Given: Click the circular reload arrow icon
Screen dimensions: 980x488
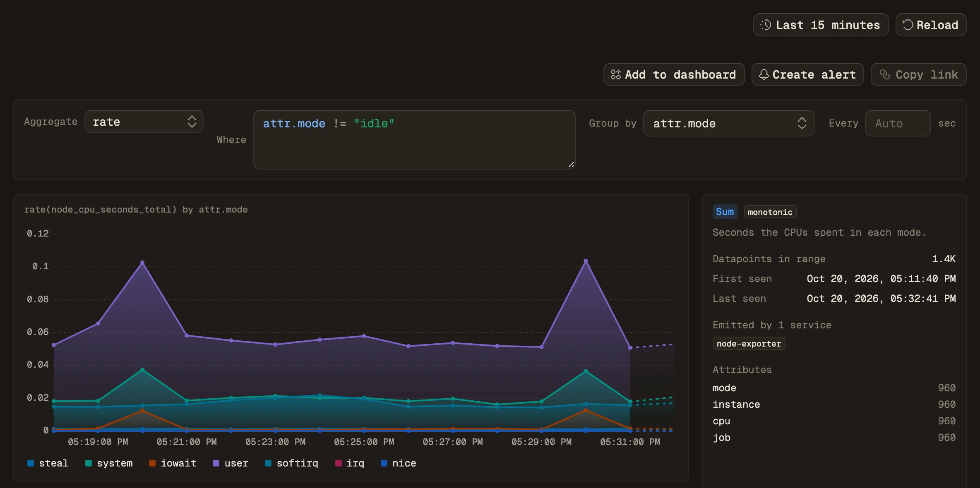Looking at the screenshot, I should pyautogui.click(x=908, y=25).
